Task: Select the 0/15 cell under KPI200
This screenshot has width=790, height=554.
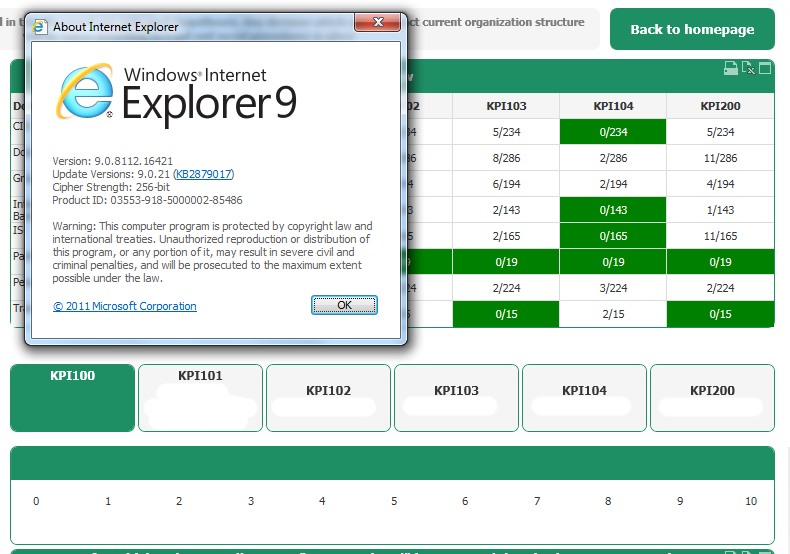Action: coord(720,314)
